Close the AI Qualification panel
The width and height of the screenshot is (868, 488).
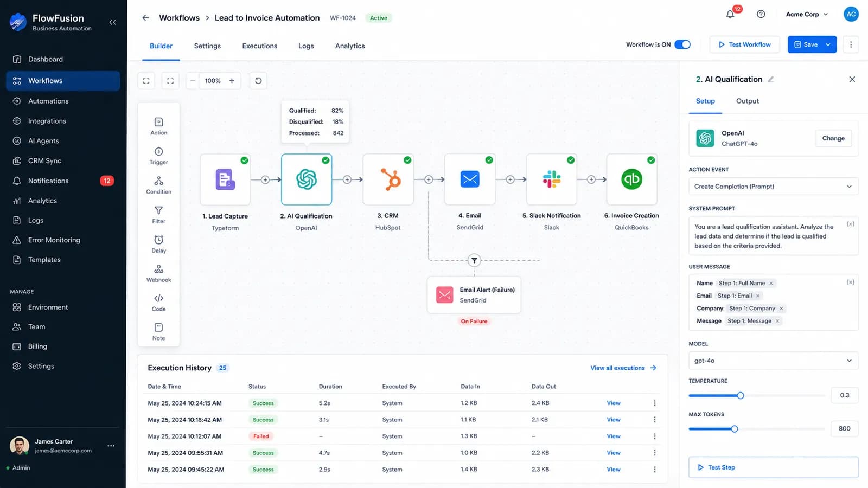pyautogui.click(x=852, y=79)
